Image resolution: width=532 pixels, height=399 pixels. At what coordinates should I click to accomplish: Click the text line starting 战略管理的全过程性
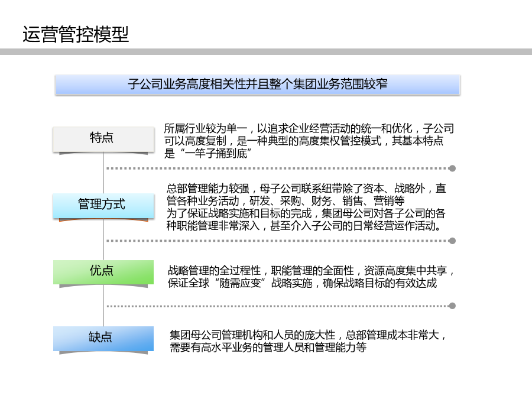tap(311, 270)
